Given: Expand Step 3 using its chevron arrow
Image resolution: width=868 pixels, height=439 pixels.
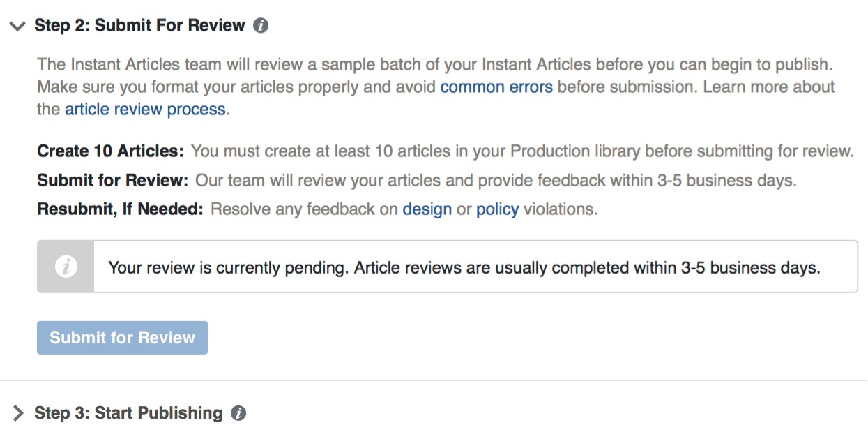Looking at the screenshot, I should coord(17,413).
